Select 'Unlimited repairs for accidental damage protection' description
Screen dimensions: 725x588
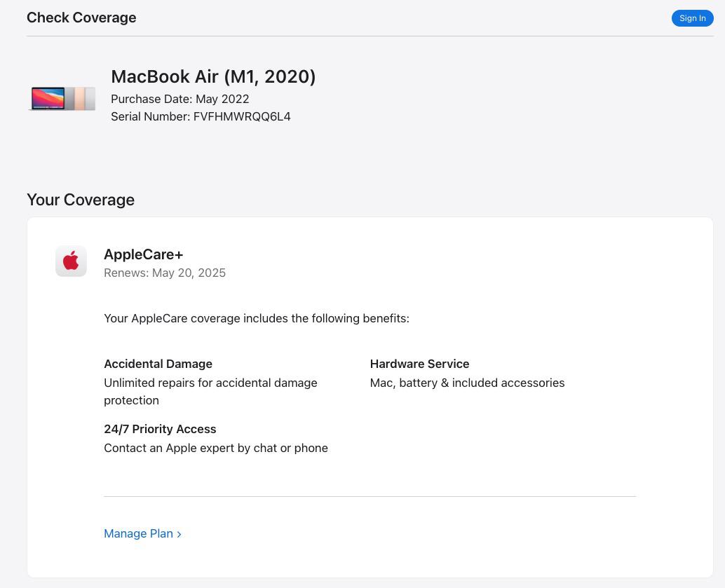click(x=210, y=392)
